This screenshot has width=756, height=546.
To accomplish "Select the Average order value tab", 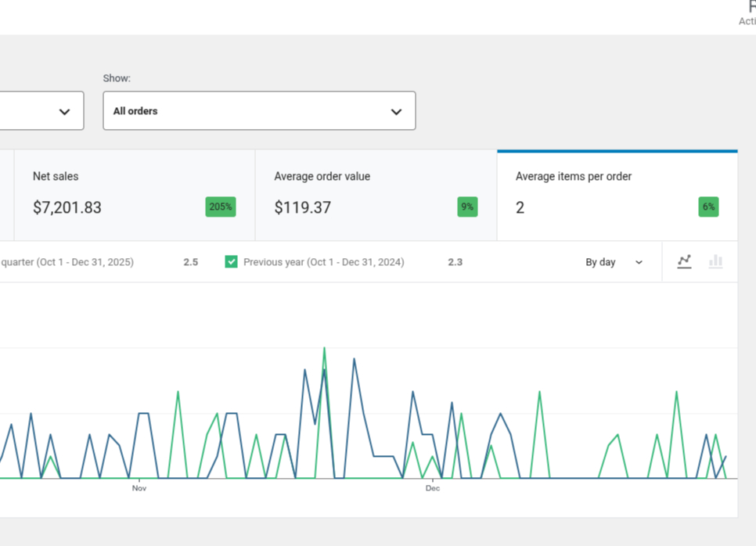I will pyautogui.click(x=376, y=195).
